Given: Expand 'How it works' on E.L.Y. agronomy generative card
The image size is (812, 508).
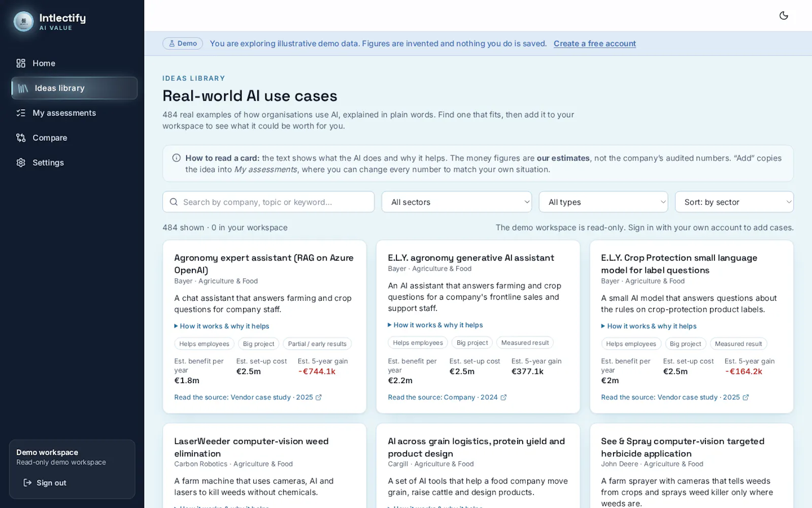Looking at the screenshot, I should tap(435, 326).
